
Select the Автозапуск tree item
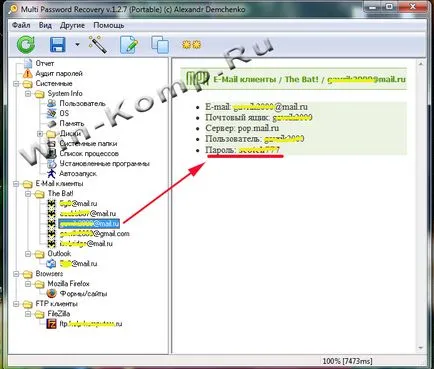tap(78, 174)
